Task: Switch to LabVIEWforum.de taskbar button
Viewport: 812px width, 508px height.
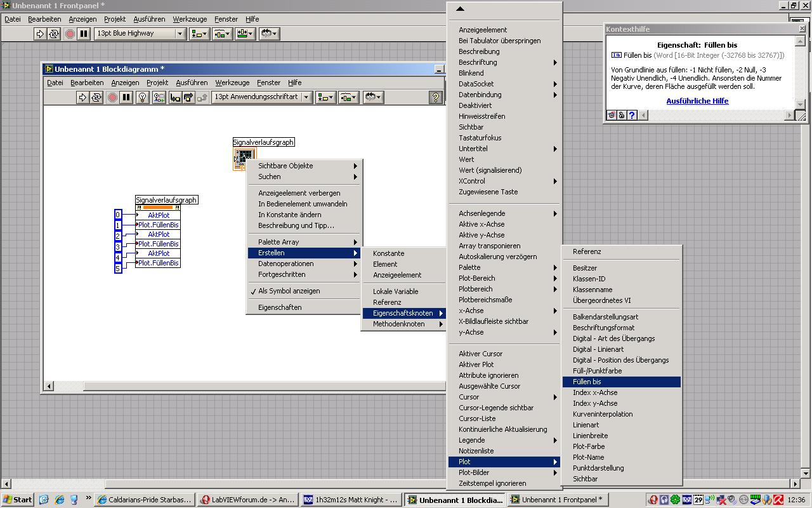Action: point(247,500)
